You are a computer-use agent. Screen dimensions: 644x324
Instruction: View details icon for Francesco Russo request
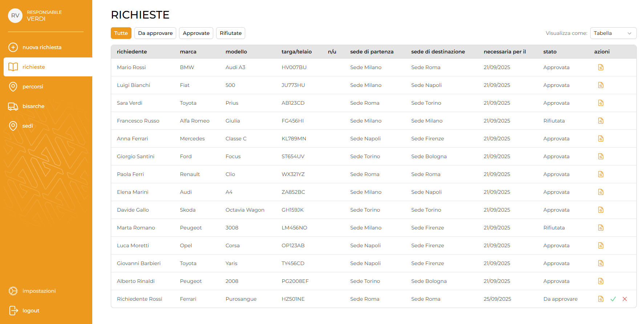[601, 121]
